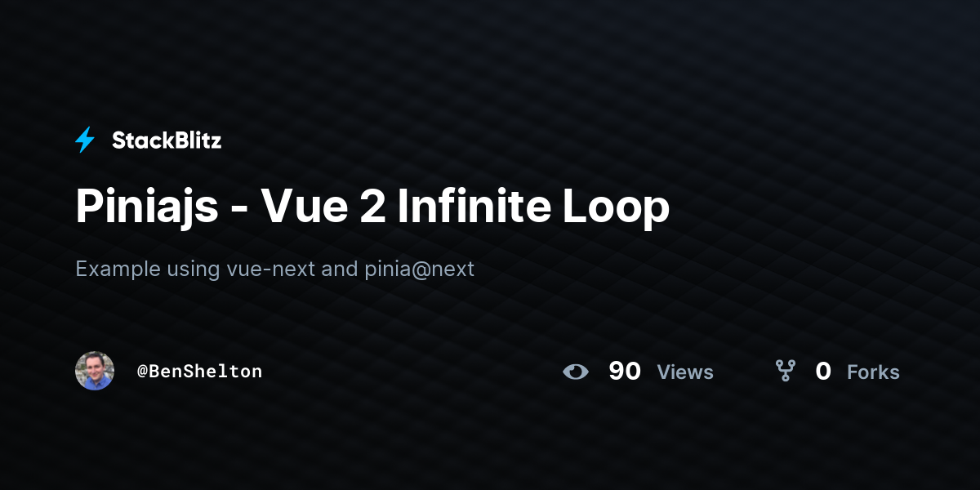Click "Infinite Loop" in the project title
Viewport: 980px width, 490px height.
[533, 209]
